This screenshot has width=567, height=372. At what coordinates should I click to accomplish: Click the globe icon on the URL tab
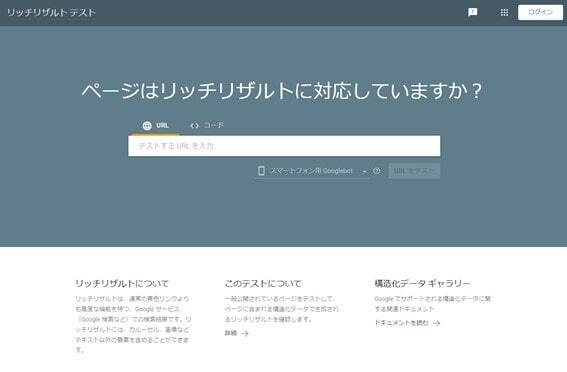click(x=147, y=125)
